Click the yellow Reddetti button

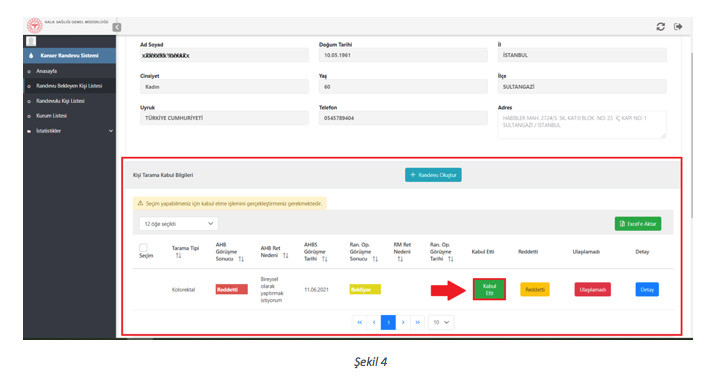point(535,290)
